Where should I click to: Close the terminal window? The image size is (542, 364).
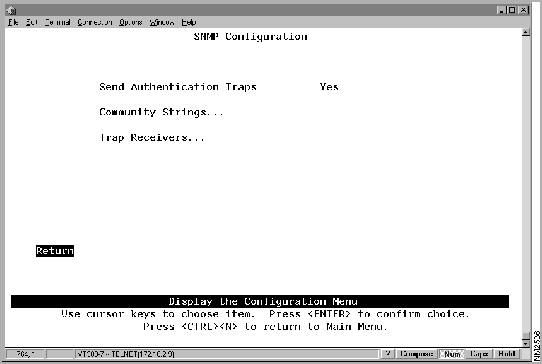(524, 10)
